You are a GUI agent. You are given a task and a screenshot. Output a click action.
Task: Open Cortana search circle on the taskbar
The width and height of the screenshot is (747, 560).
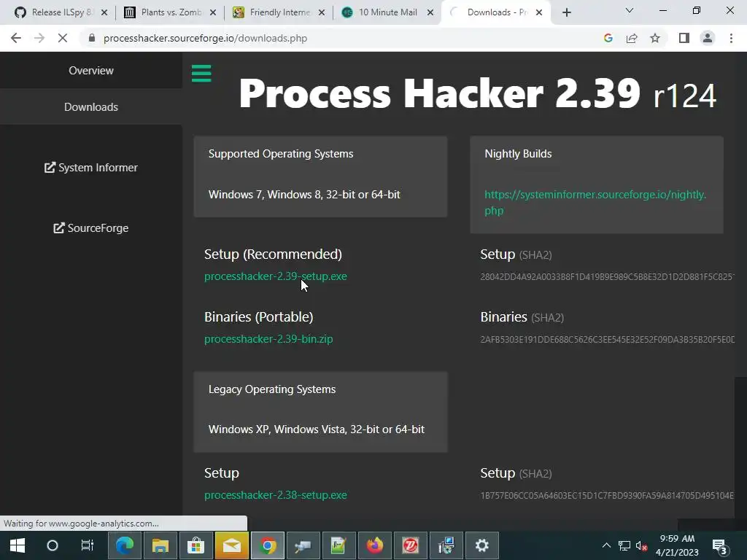pyautogui.click(x=53, y=545)
